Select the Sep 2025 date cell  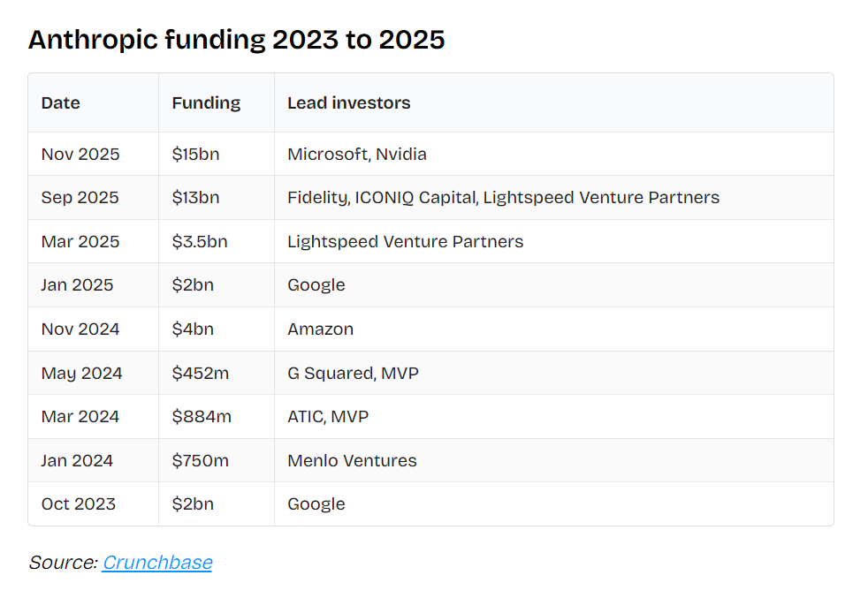pyautogui.click(x=80, y=197)
